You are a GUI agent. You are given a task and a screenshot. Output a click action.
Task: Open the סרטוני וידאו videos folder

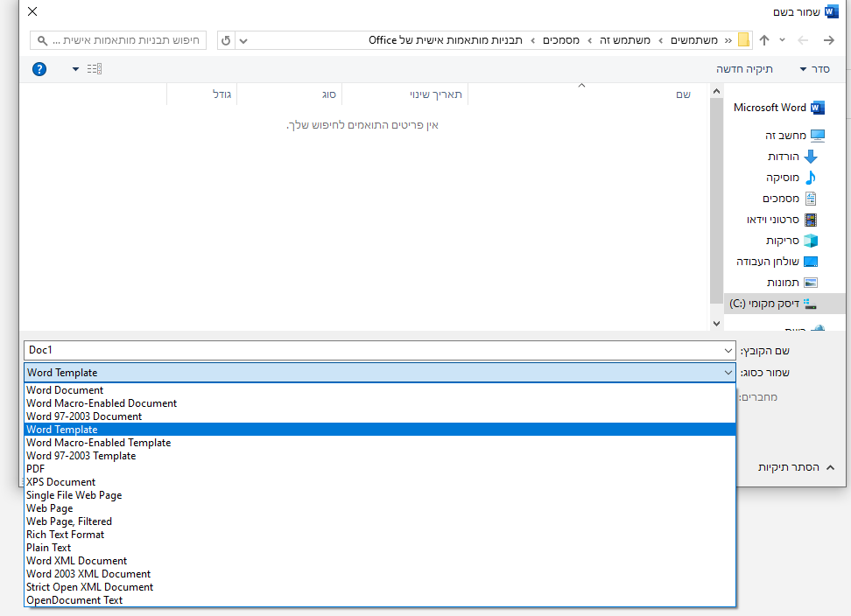point(782,220)
